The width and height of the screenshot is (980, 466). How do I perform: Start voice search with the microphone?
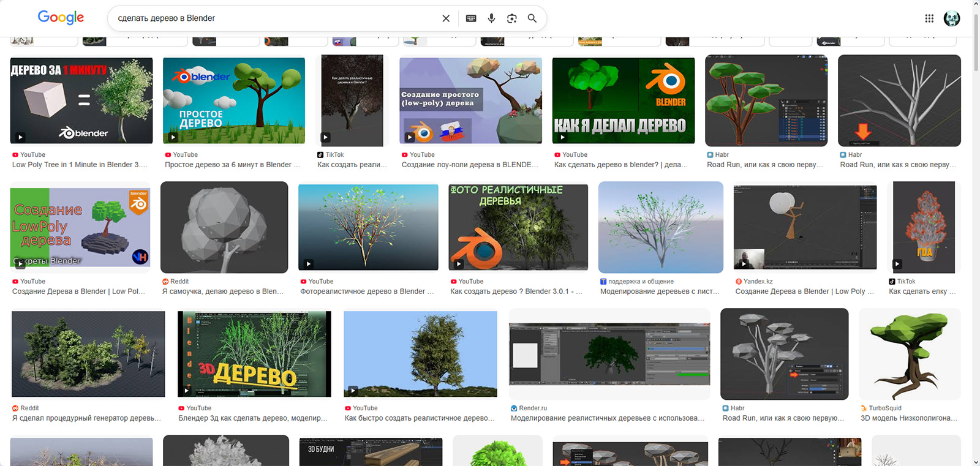click(491, 18)
